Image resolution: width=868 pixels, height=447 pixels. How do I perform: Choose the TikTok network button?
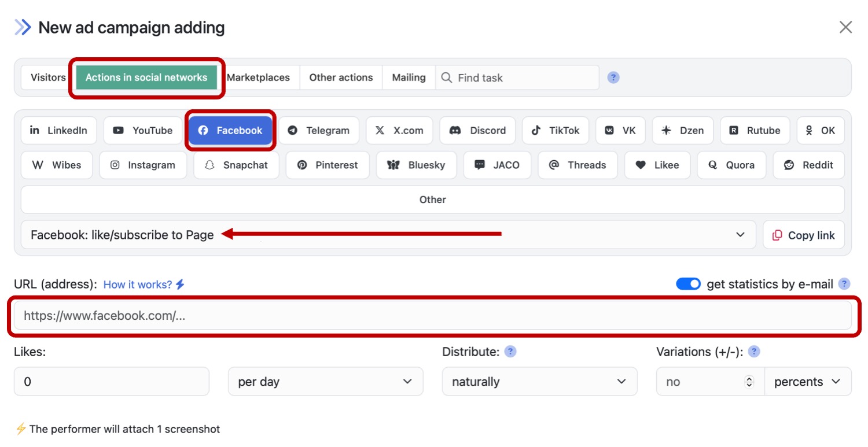click(555, 131)
